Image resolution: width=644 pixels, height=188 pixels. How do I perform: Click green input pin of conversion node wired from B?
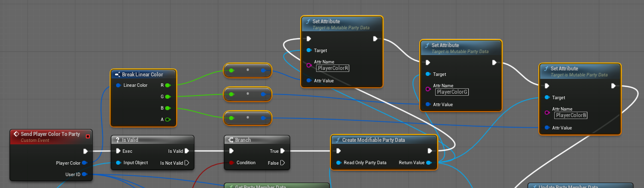(231, 118)
